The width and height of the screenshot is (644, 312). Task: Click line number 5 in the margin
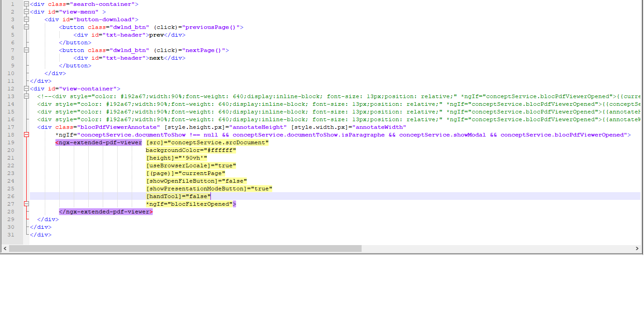click(x=12, y=35)
